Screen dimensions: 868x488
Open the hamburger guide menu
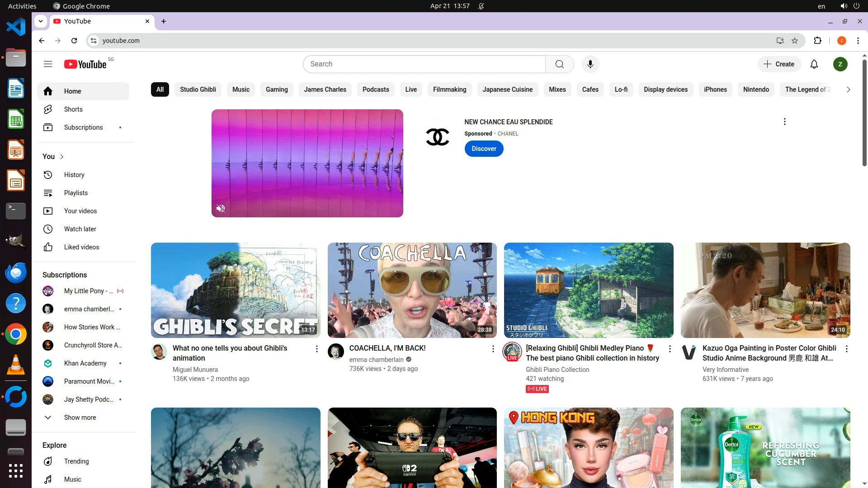click(x=48, y=64)
